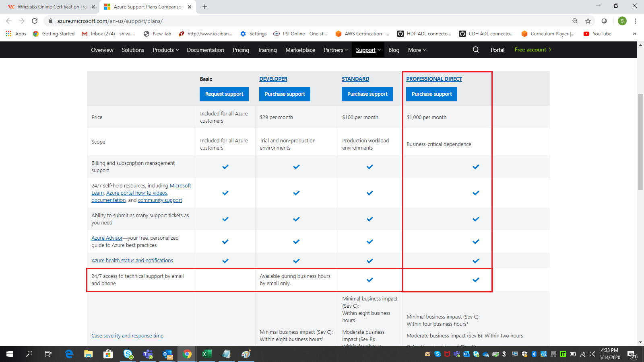
Task: Open Windows taskbar search
Action: (x=29, y=354)
